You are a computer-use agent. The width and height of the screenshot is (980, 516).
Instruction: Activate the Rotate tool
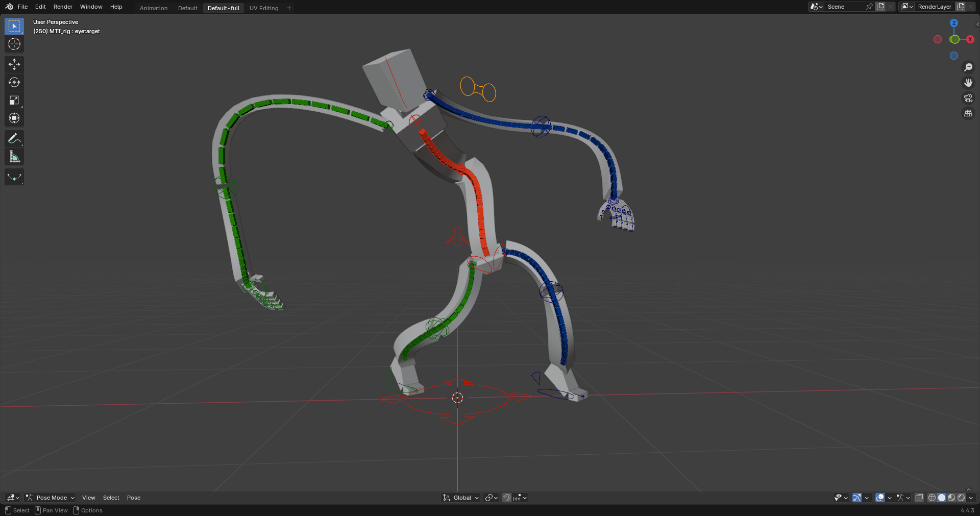tap(14, 82)
